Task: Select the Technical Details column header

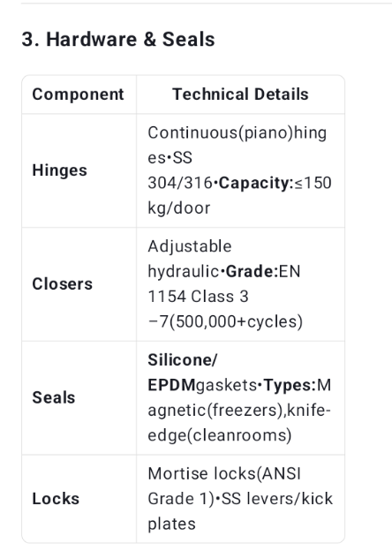Action: click(240, 94)
